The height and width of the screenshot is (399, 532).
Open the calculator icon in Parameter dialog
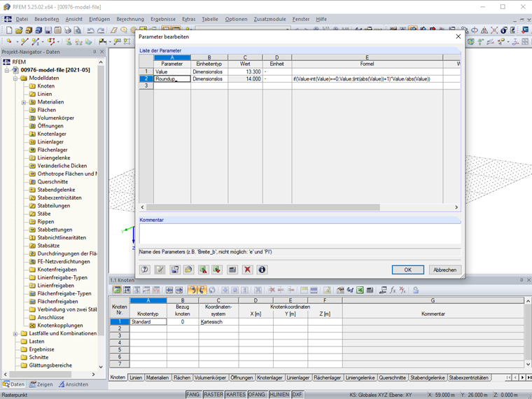[x=232, y=269]
